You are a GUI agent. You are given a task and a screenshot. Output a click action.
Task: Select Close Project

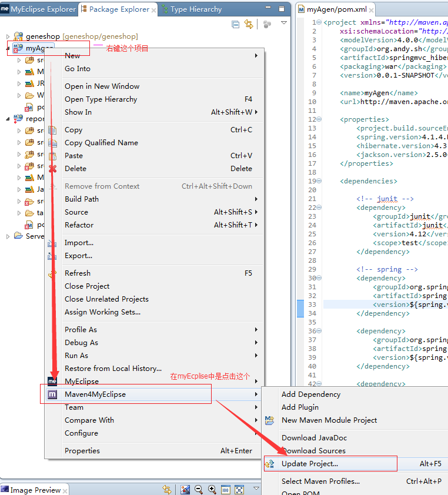pyautogui.click(x=161, y=286)
